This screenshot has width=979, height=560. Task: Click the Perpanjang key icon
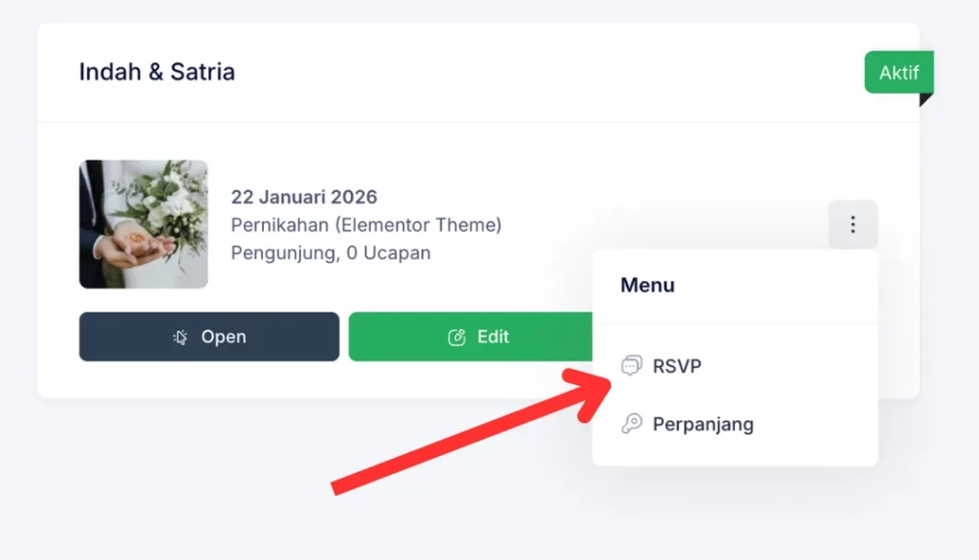[x=631, y=424]
